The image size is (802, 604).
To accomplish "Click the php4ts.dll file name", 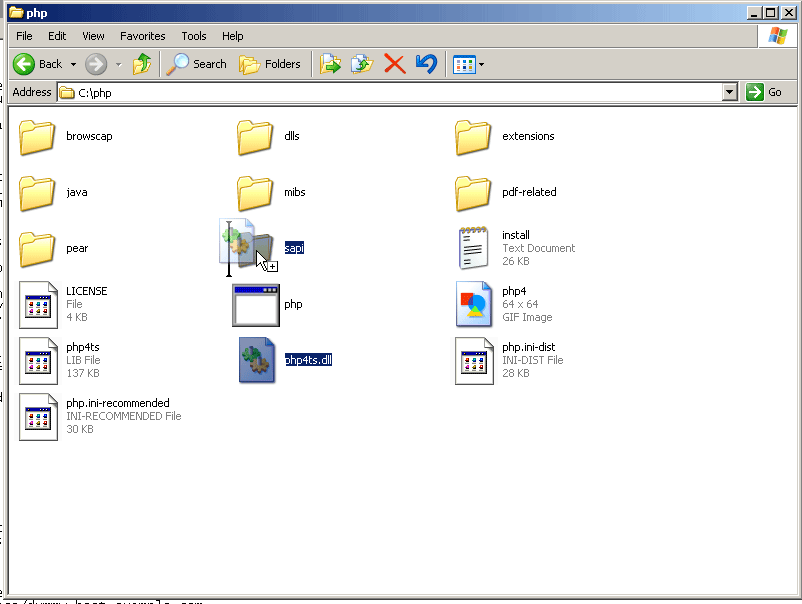I will (x=308, y=360).
